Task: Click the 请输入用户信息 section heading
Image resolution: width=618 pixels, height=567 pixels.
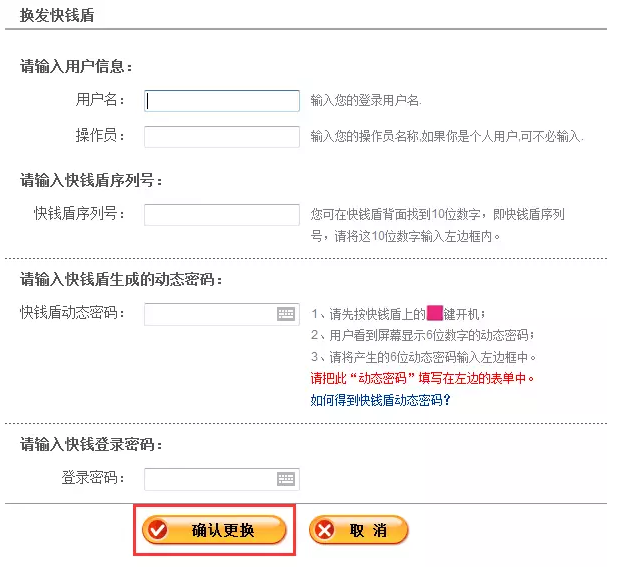Action: tap(76, 66)
